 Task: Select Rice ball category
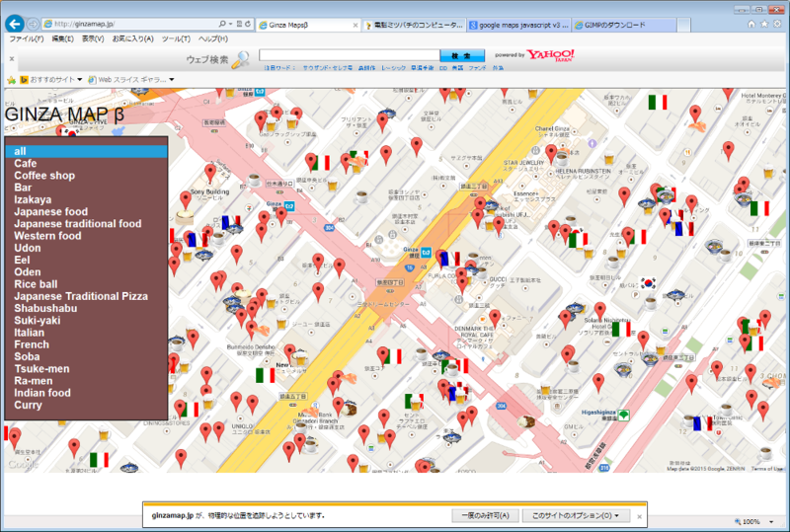point(86,284)
